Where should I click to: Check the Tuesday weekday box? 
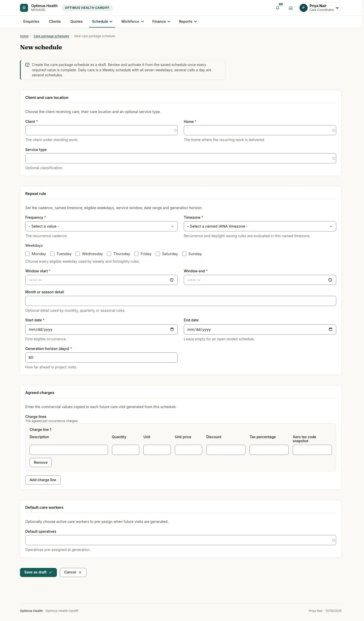(52, 254)
